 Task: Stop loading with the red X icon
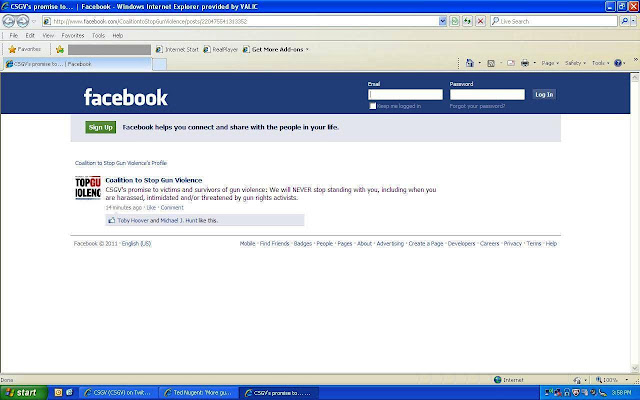(480, 21)
